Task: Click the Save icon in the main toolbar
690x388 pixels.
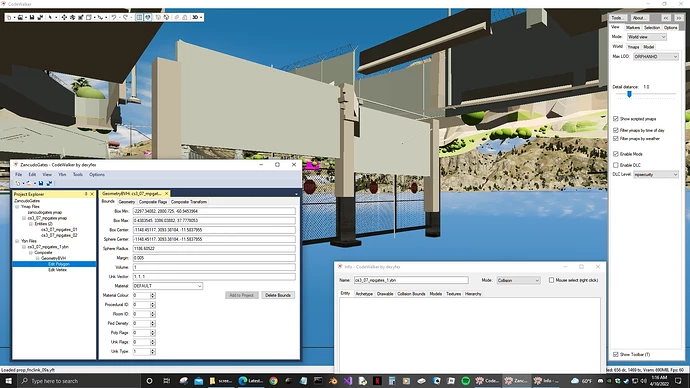Action: click(32, 17)
